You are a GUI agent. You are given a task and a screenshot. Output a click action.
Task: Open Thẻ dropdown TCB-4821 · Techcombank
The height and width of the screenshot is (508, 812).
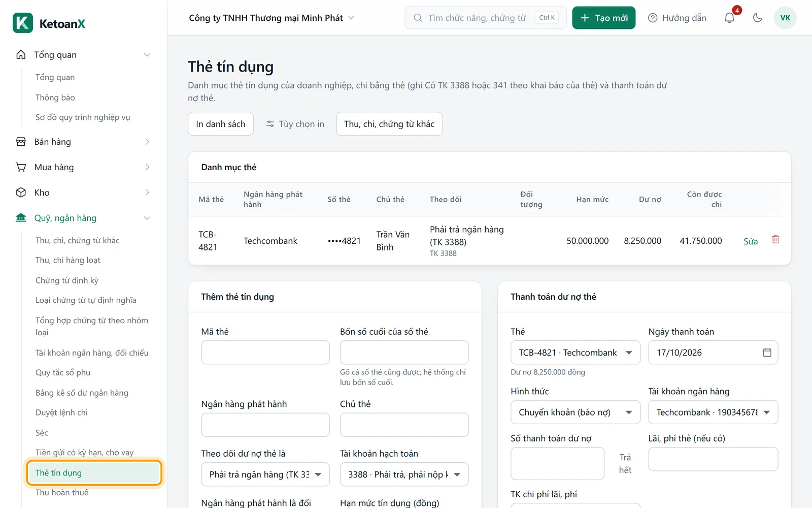tap(576, 353)
